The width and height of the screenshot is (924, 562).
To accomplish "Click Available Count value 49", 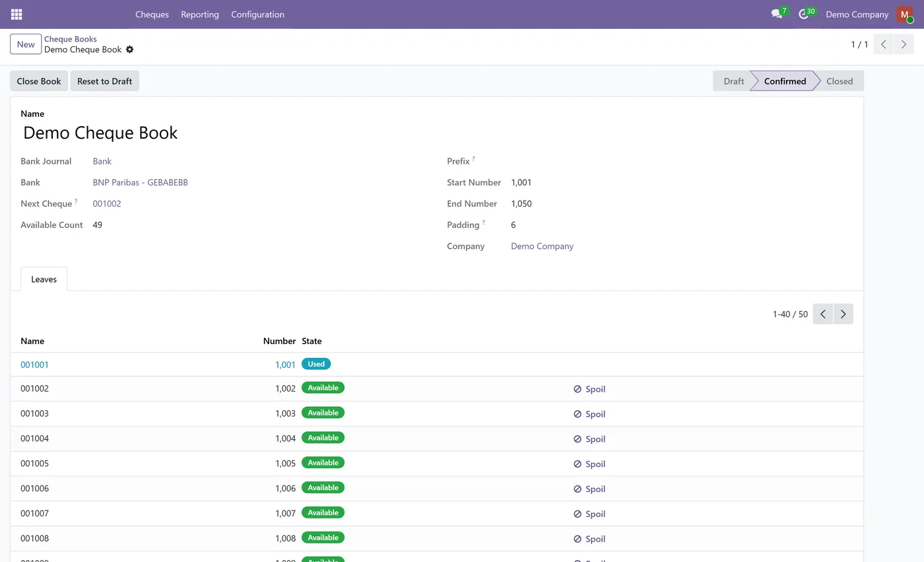I will [98, 225].
